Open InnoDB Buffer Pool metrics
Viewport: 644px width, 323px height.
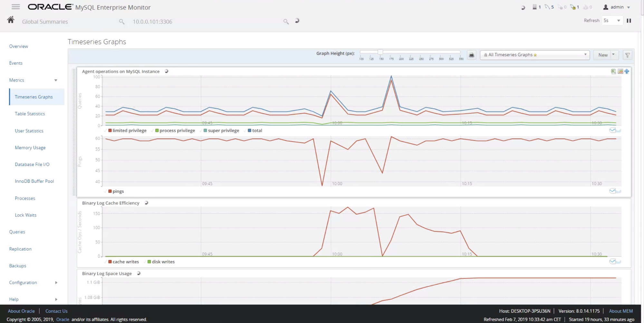[34, 181]
